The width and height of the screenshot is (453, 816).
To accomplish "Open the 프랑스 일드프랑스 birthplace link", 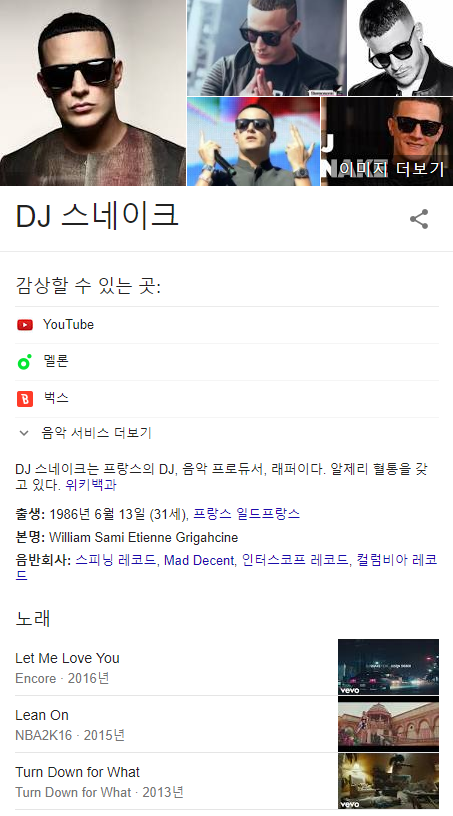I will [x=246, y=514].
